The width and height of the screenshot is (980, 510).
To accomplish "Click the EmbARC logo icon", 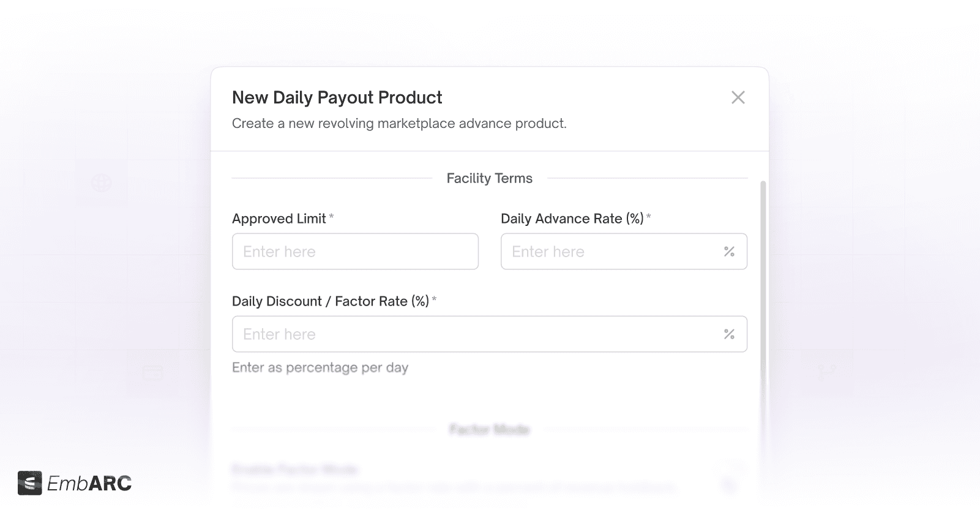I will pyautogui.click(x=29, y=483).
